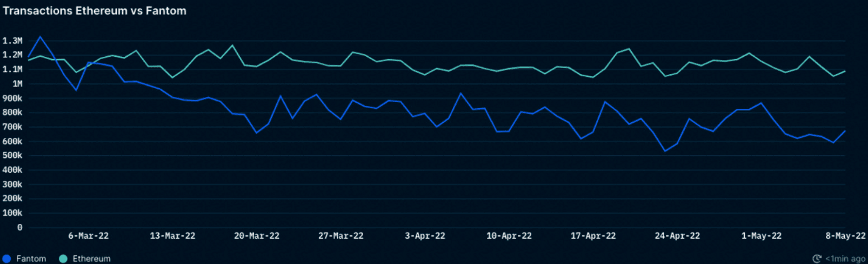Select the Fantom line's highest peak near 1.3M
This screenshot has width=868, height=264.
click(40, 37)
